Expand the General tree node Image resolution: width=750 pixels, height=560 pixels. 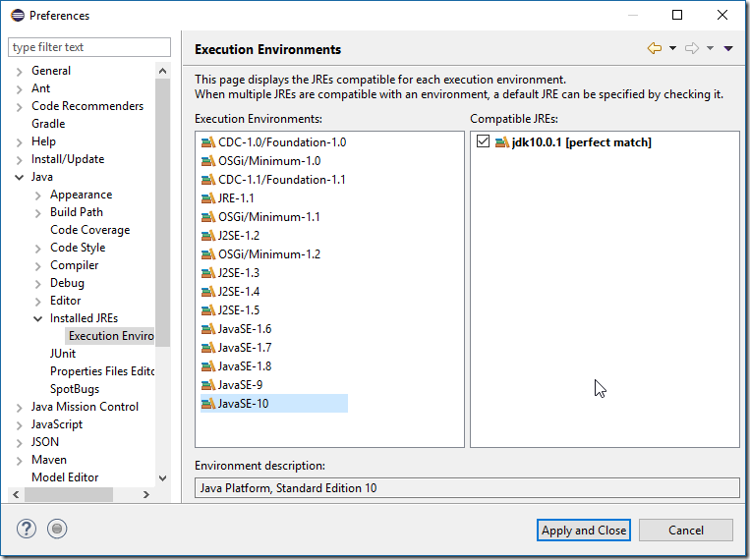pyautogui.click(x=19, y=72)
